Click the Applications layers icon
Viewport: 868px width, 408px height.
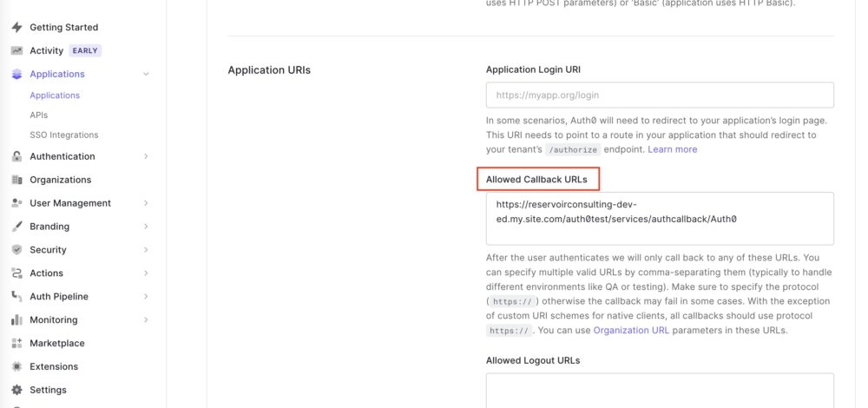click(x=16, y=74)
